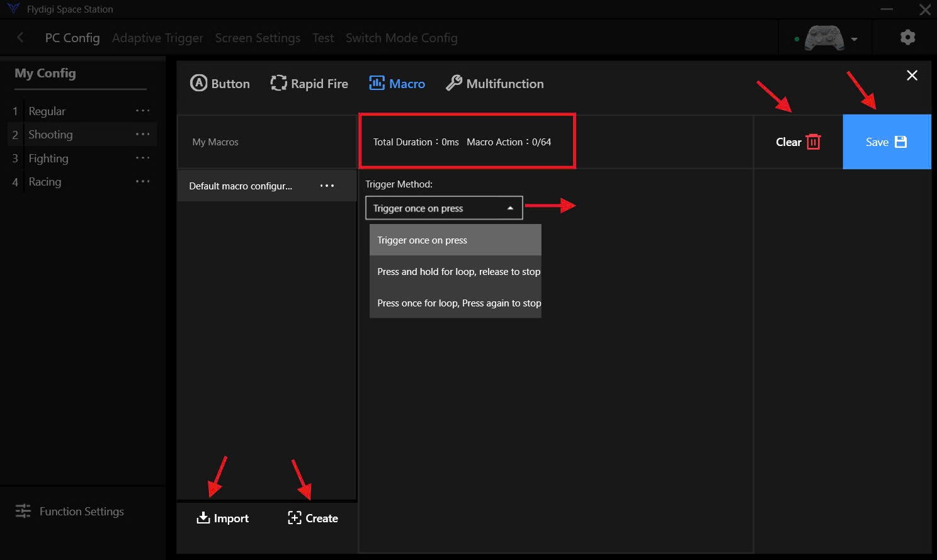Click the gamepad controller icon
This screenshot has height=560, width=937.
coord(824,38)
